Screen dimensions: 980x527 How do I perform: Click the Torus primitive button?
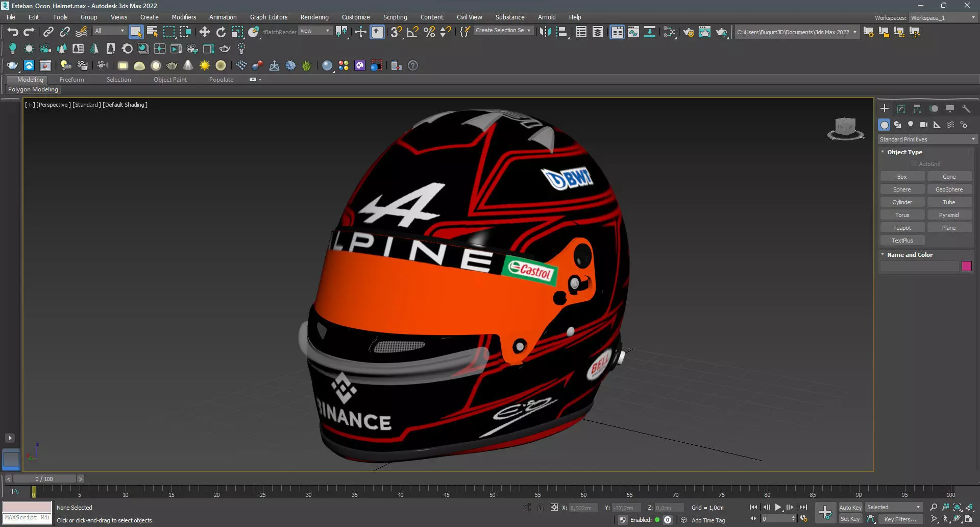pos(902,215)
